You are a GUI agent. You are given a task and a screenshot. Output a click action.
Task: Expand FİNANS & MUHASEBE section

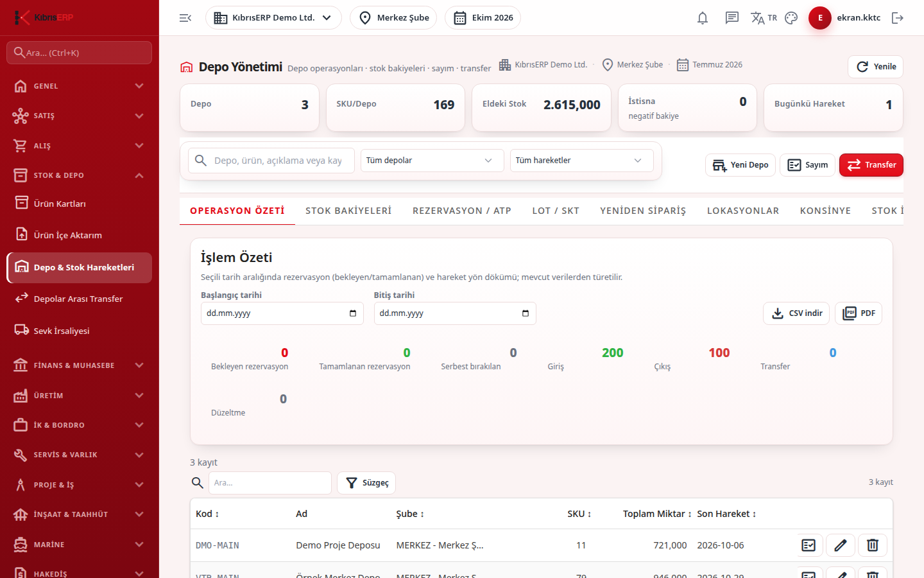80,365
